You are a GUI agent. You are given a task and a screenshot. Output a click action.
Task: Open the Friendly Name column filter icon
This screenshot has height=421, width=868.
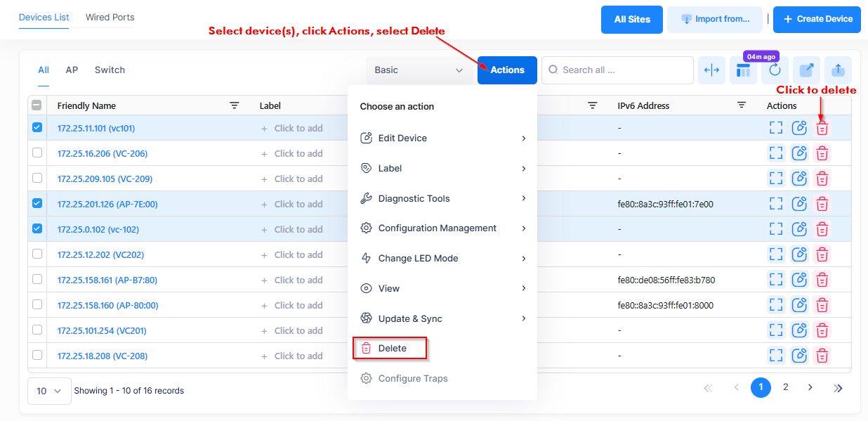tap(235, 105)
